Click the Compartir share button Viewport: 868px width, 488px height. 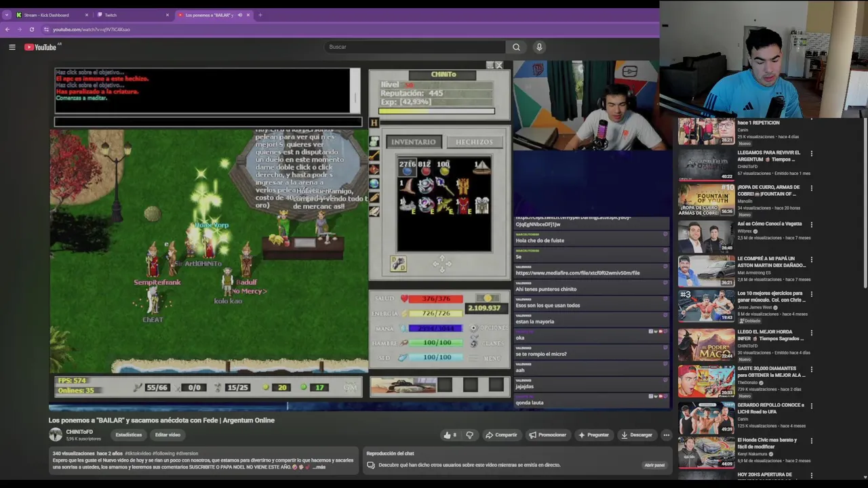[x=501, y=435]
